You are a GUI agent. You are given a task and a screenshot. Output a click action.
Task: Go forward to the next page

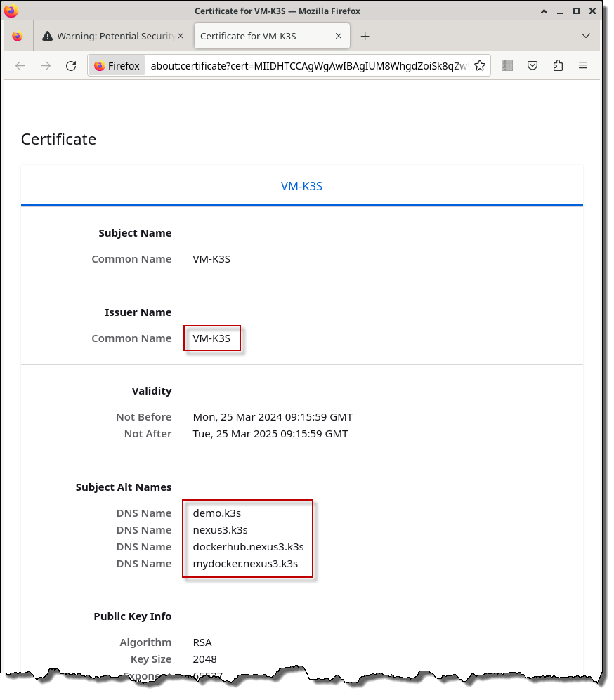[x=46, y=66]
